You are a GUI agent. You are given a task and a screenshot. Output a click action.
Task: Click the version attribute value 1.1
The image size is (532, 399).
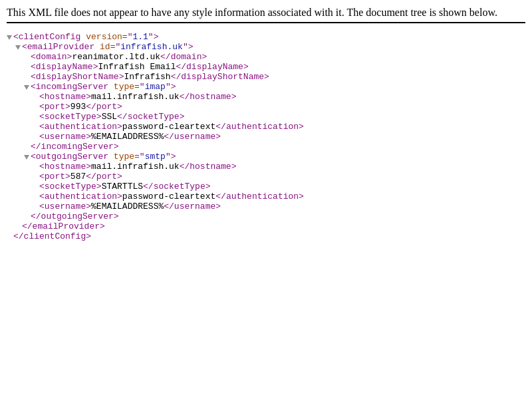click(140, 37)
